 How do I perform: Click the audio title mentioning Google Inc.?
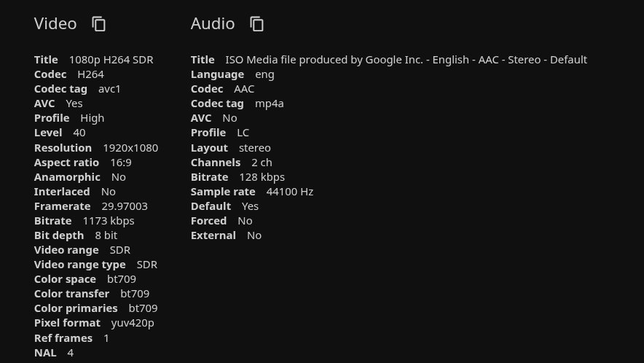point(406,60)
